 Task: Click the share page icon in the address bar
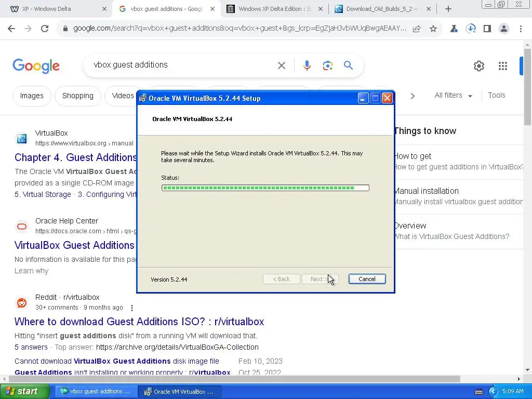(x=417, y=29)
